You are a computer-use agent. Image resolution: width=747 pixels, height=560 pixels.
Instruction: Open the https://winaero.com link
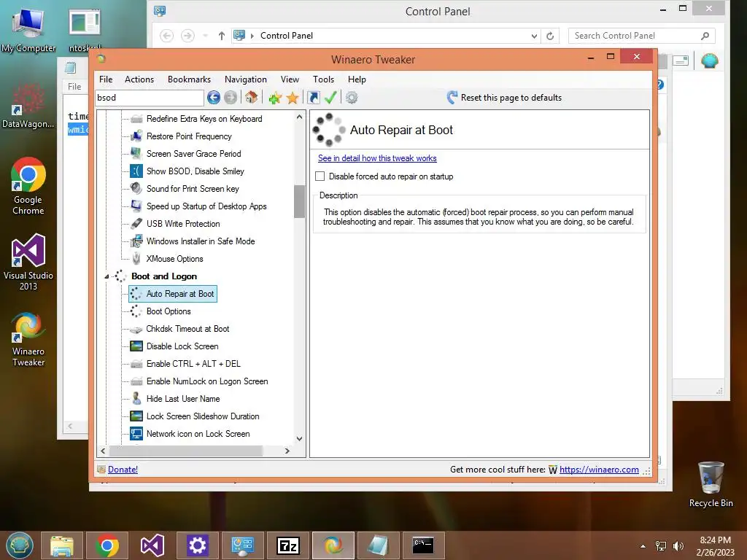coord(599,470)
